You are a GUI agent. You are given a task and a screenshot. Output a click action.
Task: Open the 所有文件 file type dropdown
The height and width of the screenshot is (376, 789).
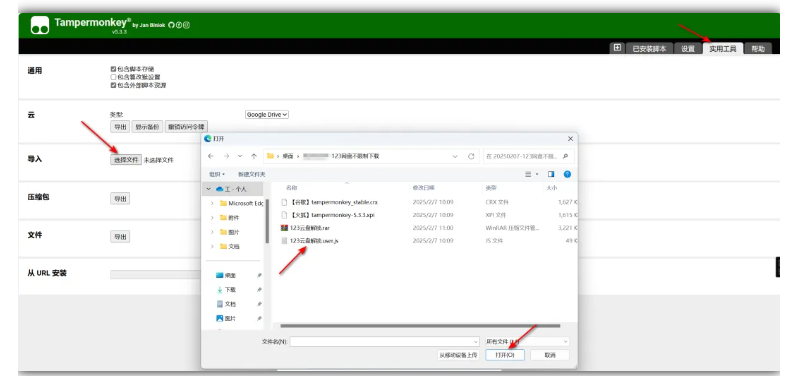click(527, 341)
